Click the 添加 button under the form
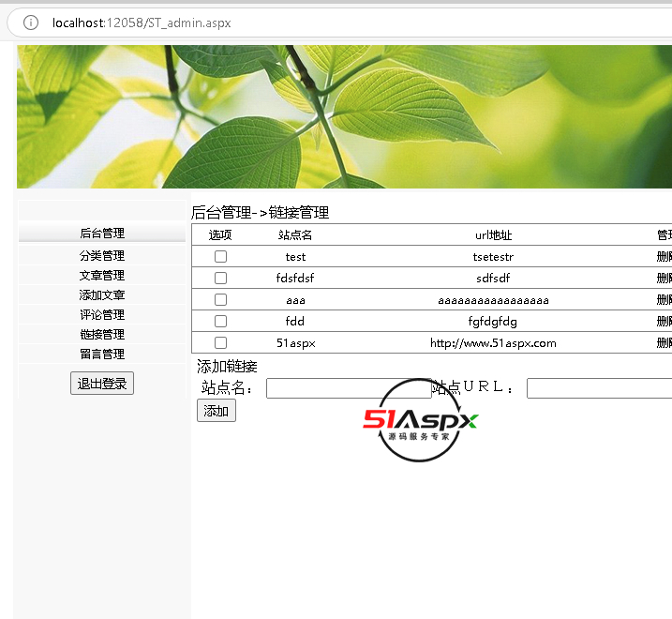The image size is (672, 619). [x=216, y=411]
